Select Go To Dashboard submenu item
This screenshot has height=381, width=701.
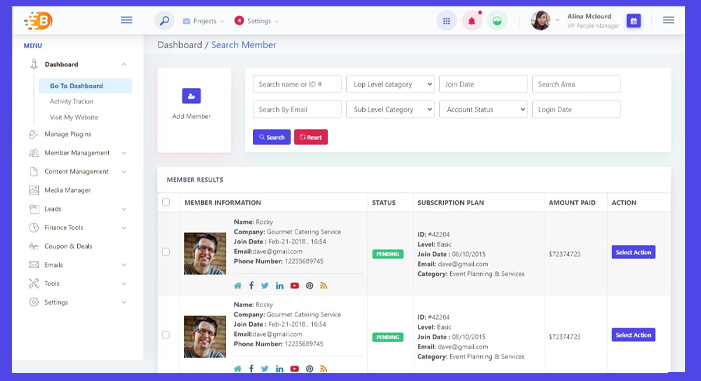(85, 86)
